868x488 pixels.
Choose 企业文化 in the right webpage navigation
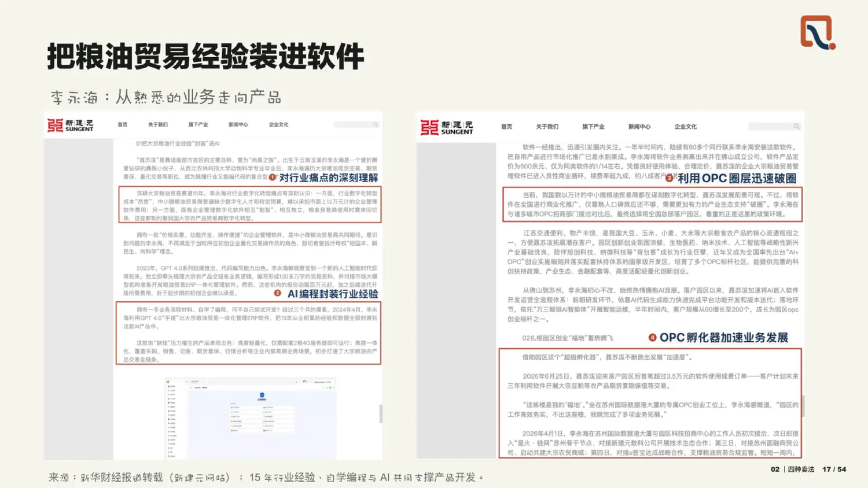pyautogui.click(x=685, y=127)
